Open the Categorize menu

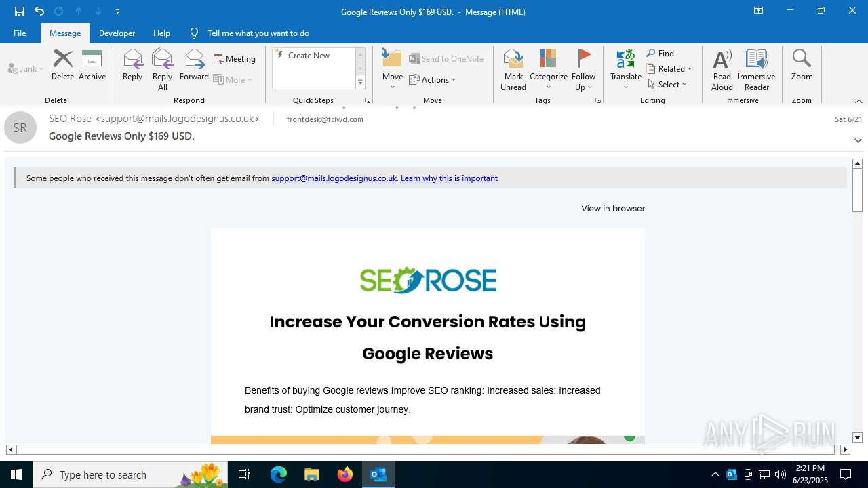(x=549, y=69)
